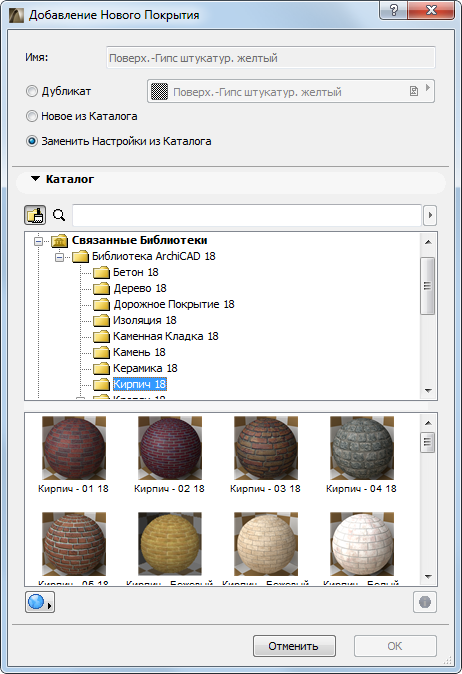Viewport: 462px width, 674px height.
Task: Click the folder tree scrollbar thumb
Action: (428, 286)
